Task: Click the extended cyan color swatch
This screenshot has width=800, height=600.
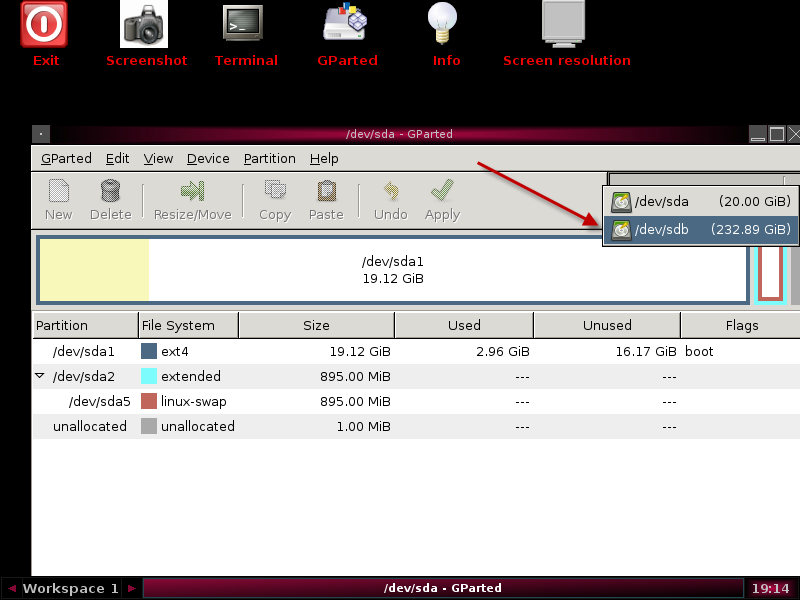Action: pos(148,376)
